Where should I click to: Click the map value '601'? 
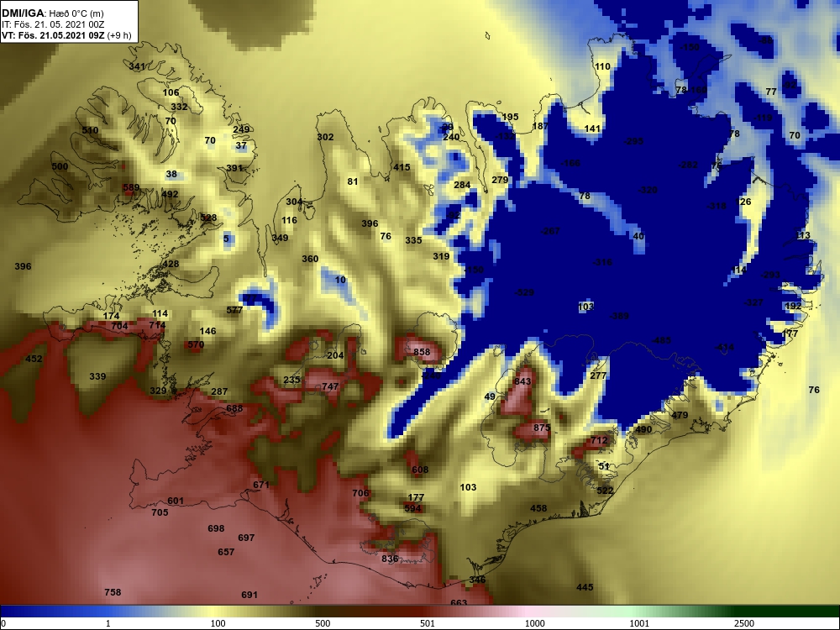tap(176, 501)
